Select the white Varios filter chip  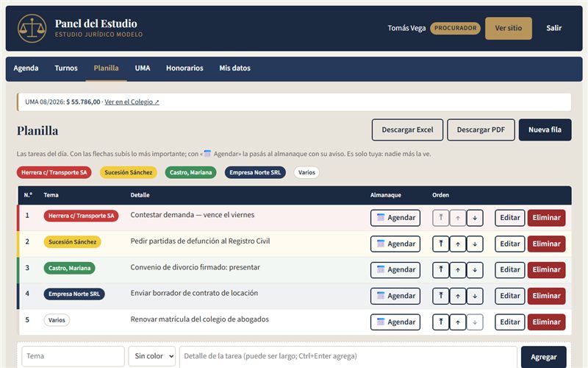pyautogui.click(x=306, y=173)
